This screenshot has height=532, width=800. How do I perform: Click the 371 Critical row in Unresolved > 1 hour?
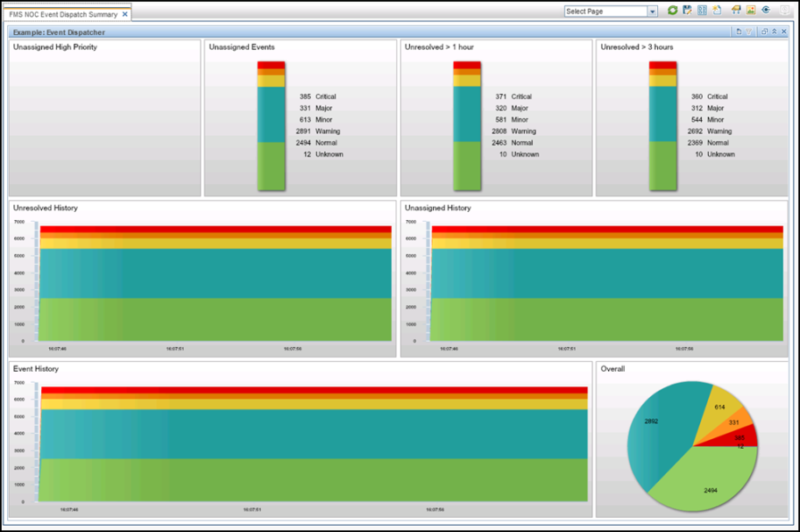pyautogui.click(x=513, y=96)
